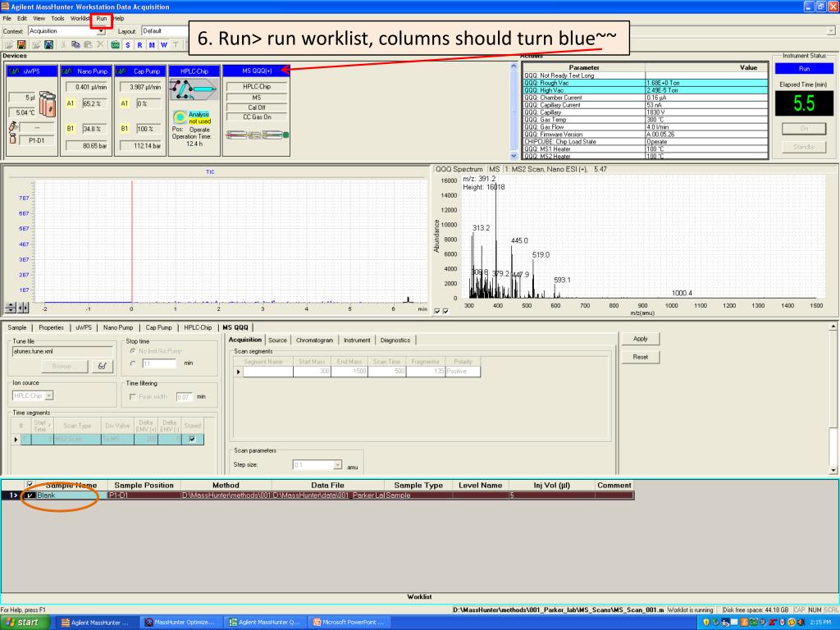Click the W toolbar button
840x630 pixels.
[164, 45]
